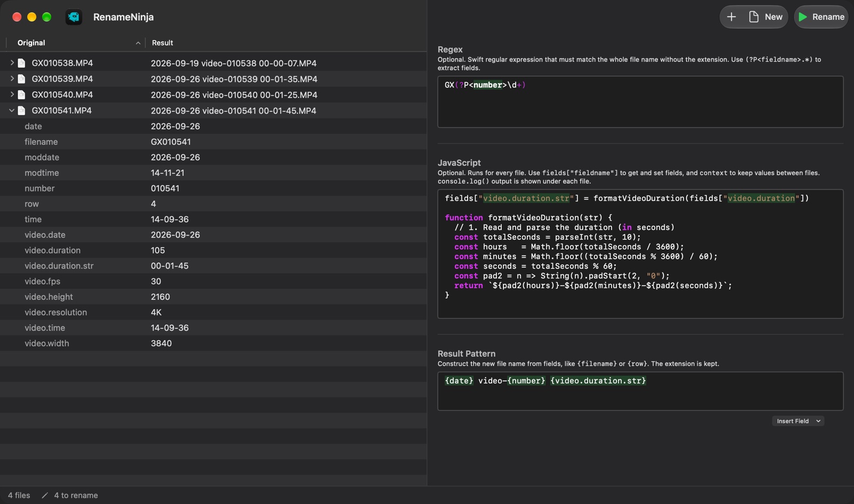Click the {video.duration.str} token in pattern

pos(598,380)
